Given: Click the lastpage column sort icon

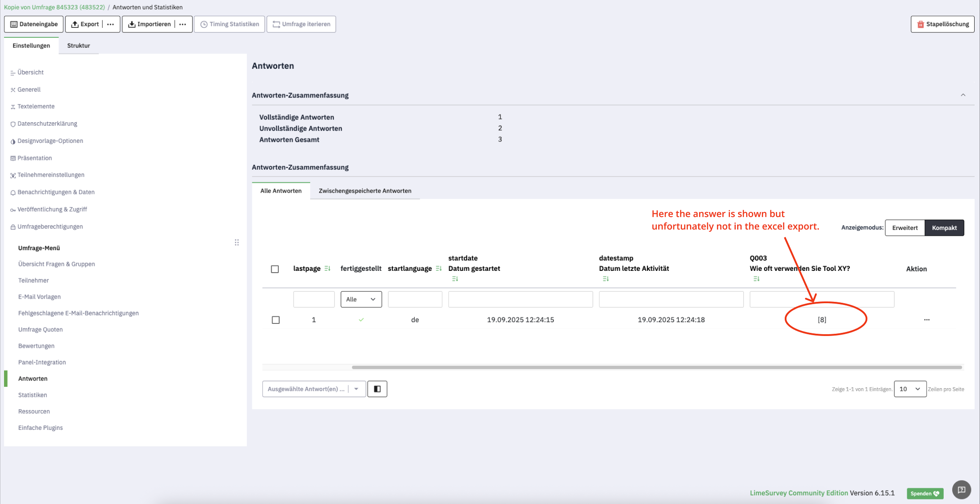Looking at the screenshot, I should coord(327,269).
